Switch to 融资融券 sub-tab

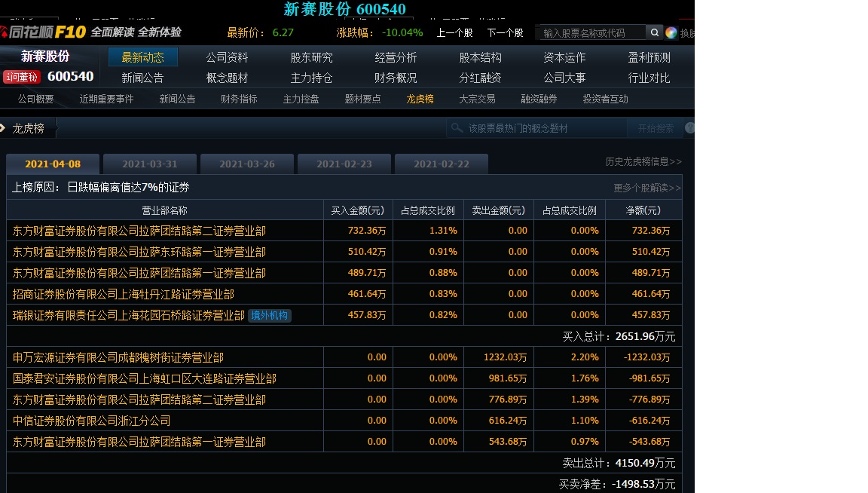(x=539, y=99)
